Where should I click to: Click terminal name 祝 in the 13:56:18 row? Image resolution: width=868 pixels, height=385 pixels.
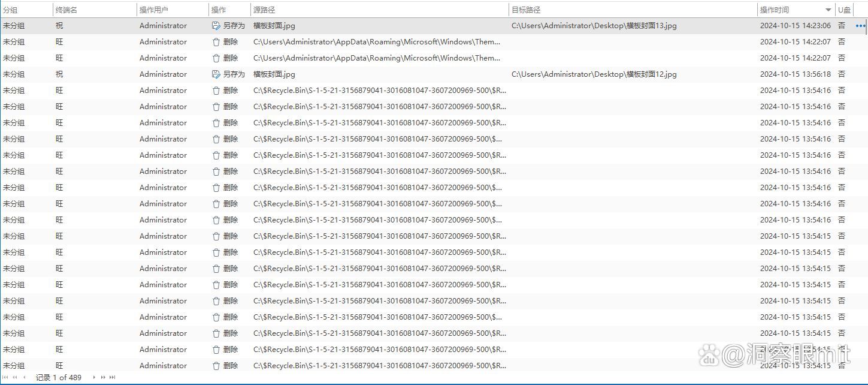59,74
